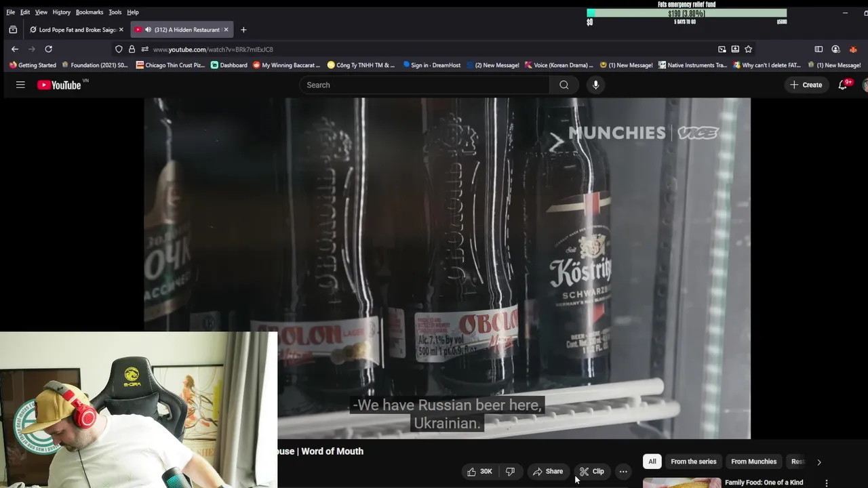Open the View menu

[41, 12]
